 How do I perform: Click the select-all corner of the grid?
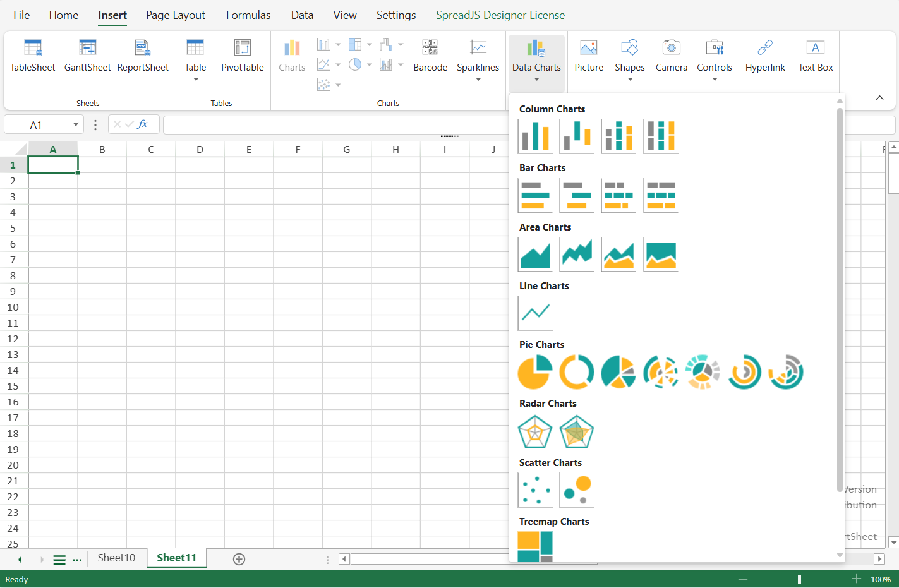click(14, 150)
